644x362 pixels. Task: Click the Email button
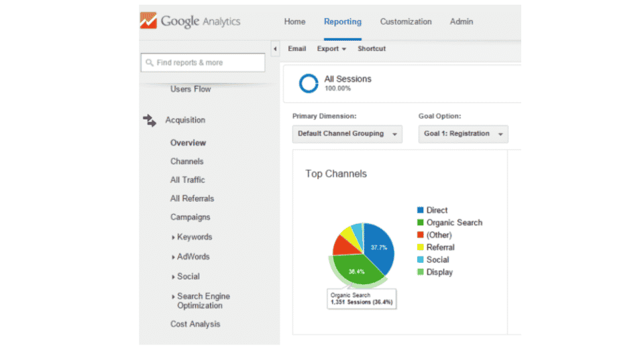click(297, 49)
